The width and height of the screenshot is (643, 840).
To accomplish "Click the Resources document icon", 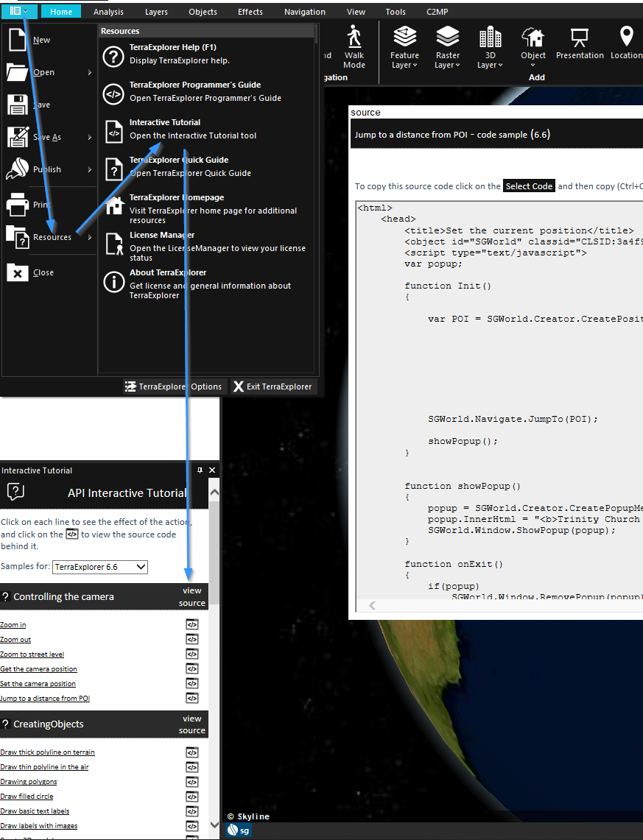I will point(17,237).
